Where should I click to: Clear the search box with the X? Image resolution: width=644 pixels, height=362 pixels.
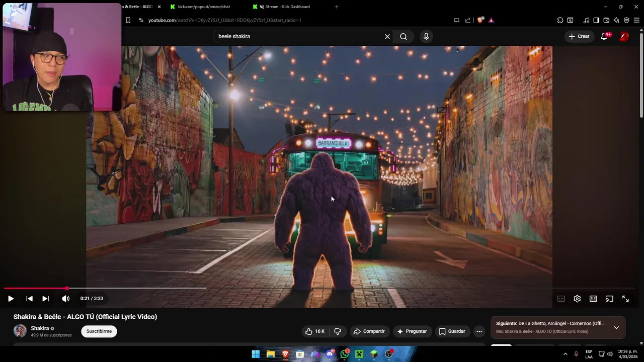(x=387, y=36)
